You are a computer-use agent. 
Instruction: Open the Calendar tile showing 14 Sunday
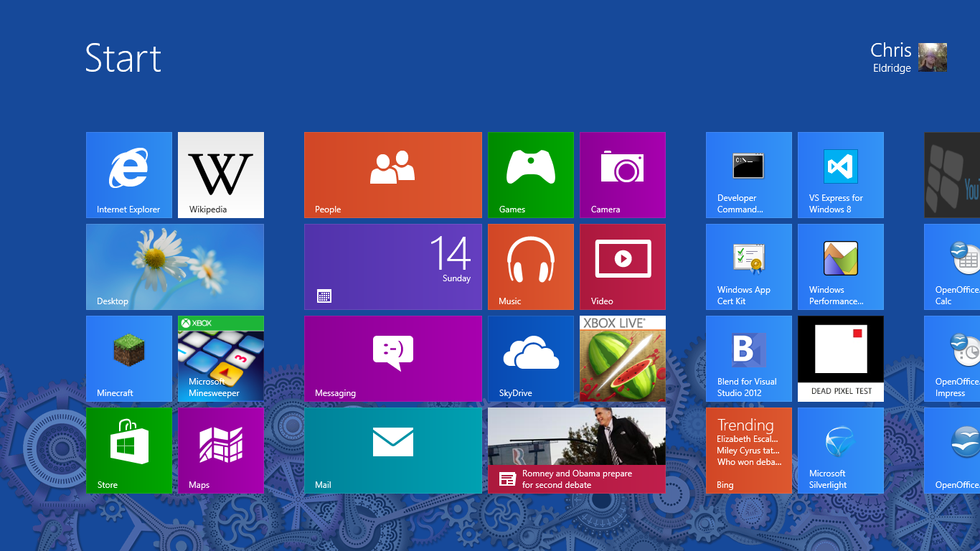[x=393, y=267]
